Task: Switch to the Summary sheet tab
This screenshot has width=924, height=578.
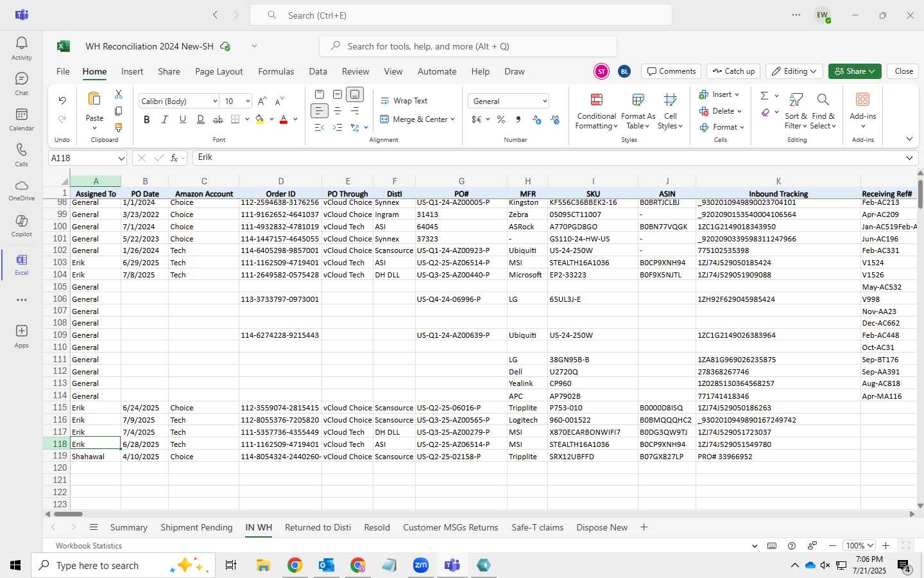Action: (x=128, y=527)
